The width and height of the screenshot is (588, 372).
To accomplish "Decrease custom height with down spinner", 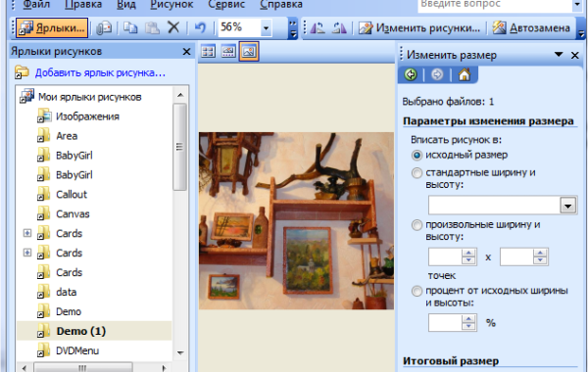I will [540, 260].
